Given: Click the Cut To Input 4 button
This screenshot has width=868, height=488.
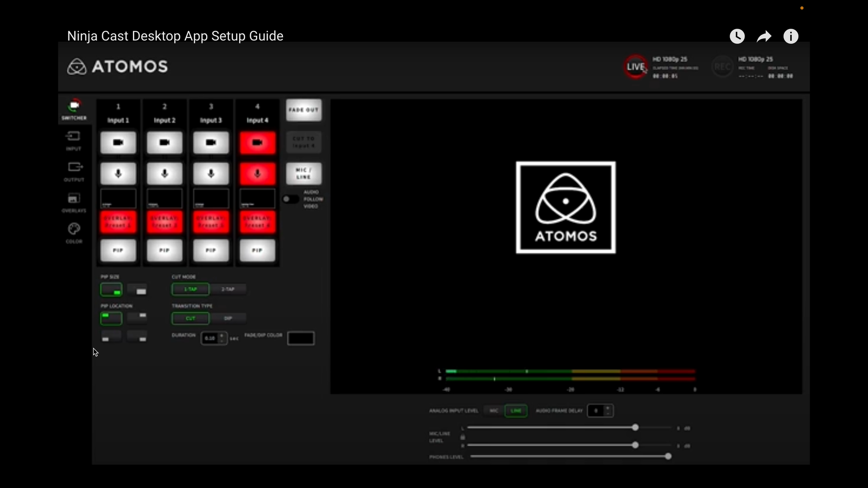Looking at the screenshot, I should pyautogui.click(x=304, y=142).
